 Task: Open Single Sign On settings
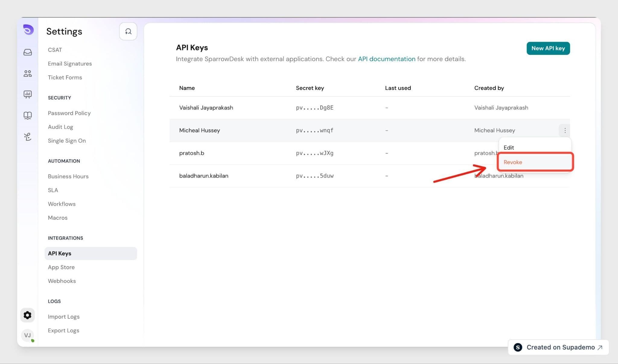pos(67,141)
